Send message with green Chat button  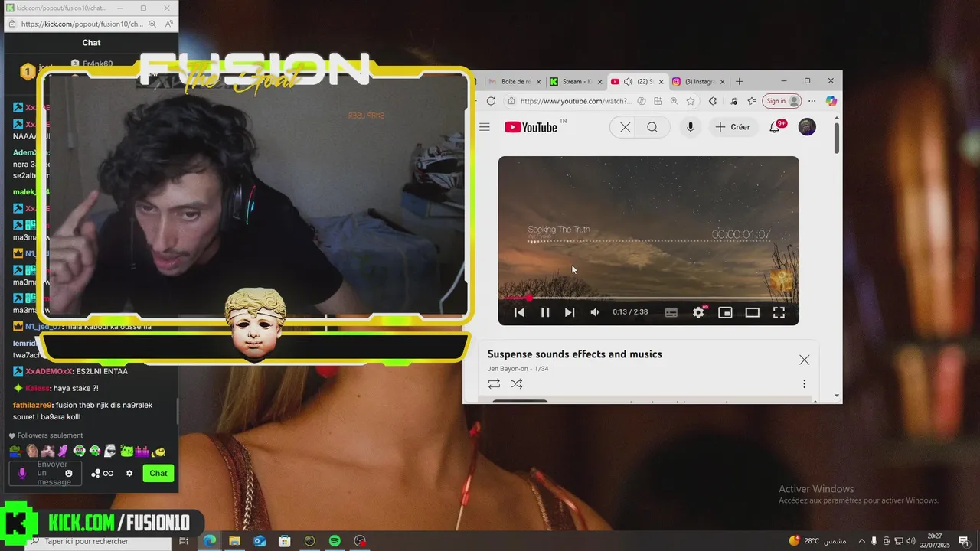tap(158, 473)
